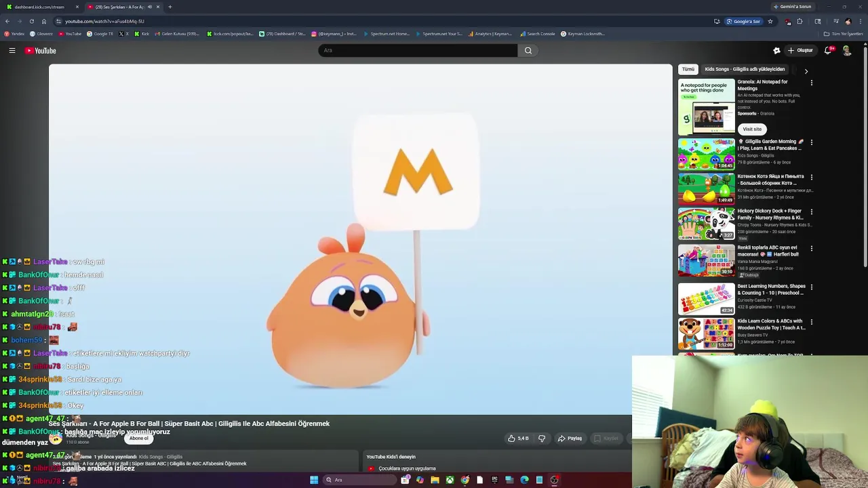
Task: Click the Gemini icon in the YouTube header
Action: pyautogui.click(x=776, y=50)
